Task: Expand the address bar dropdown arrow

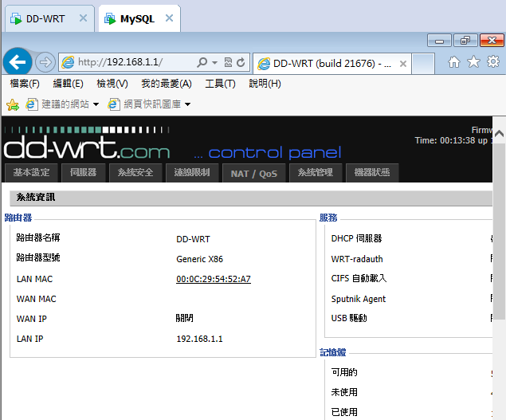Action: tap(214, 62)
